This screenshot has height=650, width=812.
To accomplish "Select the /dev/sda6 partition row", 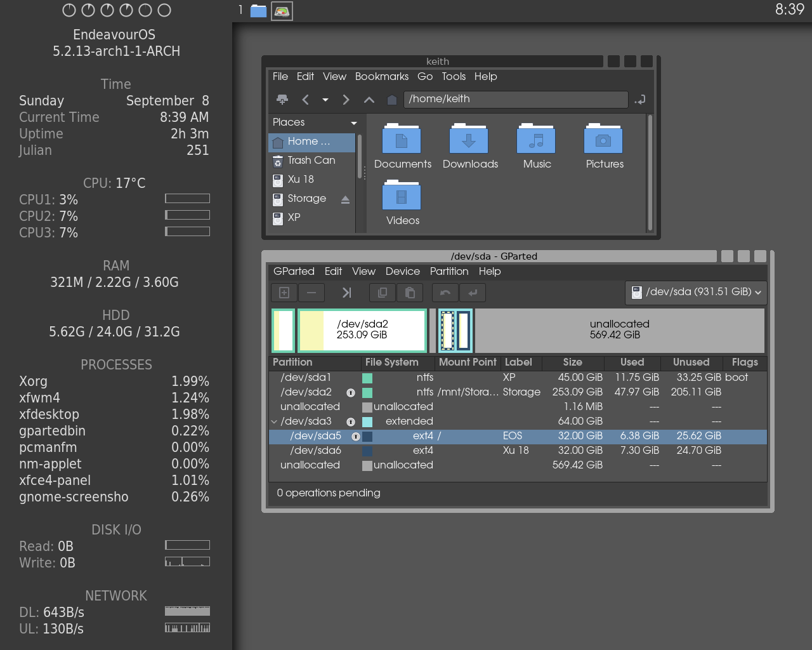I will click(x=518, y=451).
